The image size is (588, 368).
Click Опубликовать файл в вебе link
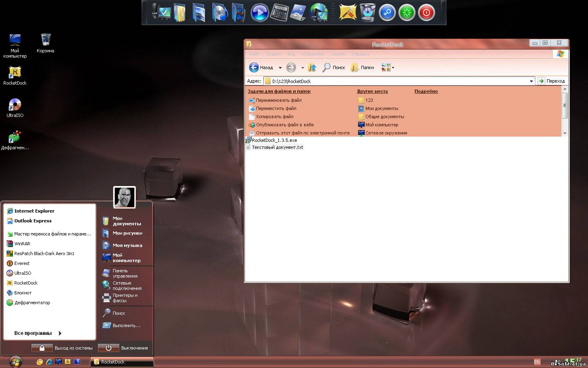coord(281,125)
